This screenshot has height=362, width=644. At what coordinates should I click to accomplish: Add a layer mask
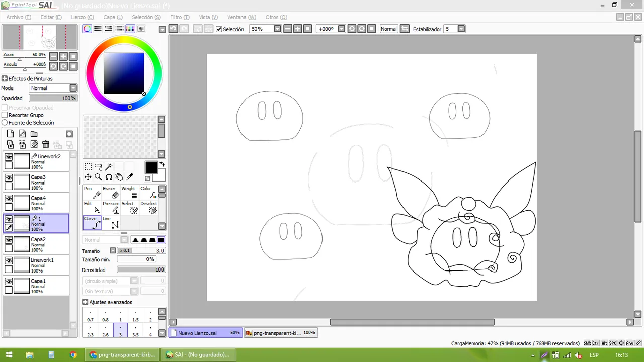pos(69,134)
